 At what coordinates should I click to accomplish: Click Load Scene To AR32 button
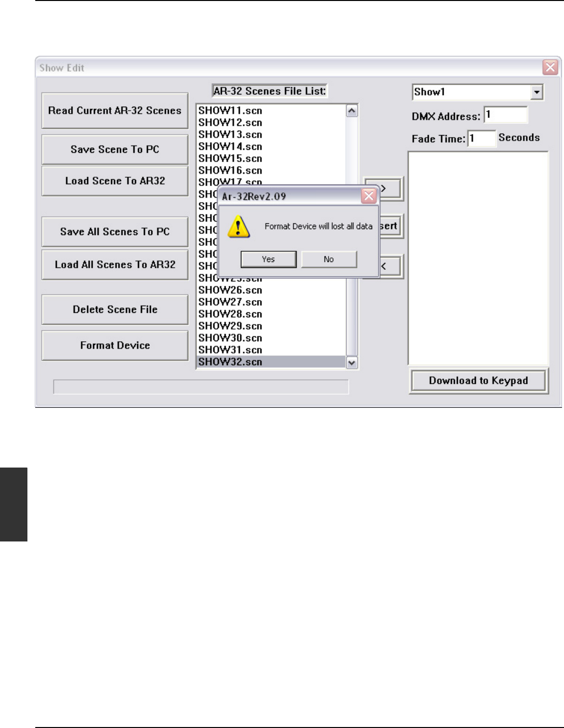click(x=115, y=181)
